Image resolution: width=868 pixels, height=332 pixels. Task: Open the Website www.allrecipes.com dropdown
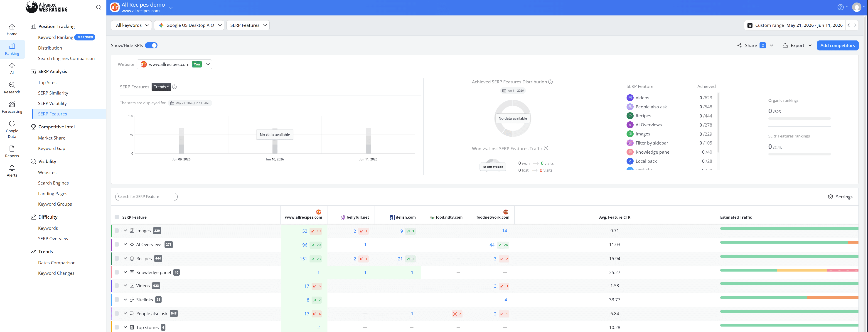174,64
